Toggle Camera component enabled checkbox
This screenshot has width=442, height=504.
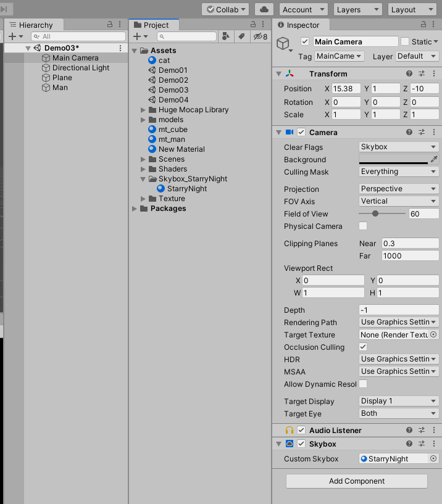(301, 132)
